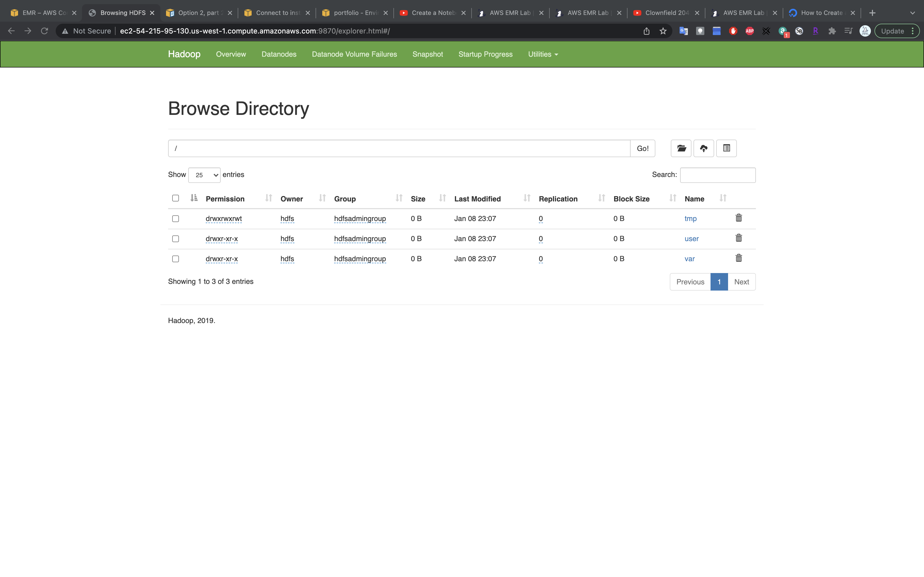The height and width of the screenshot is (577, 924).
Task: Expand the Utilities menu
Action: click(x=542, y=54)
